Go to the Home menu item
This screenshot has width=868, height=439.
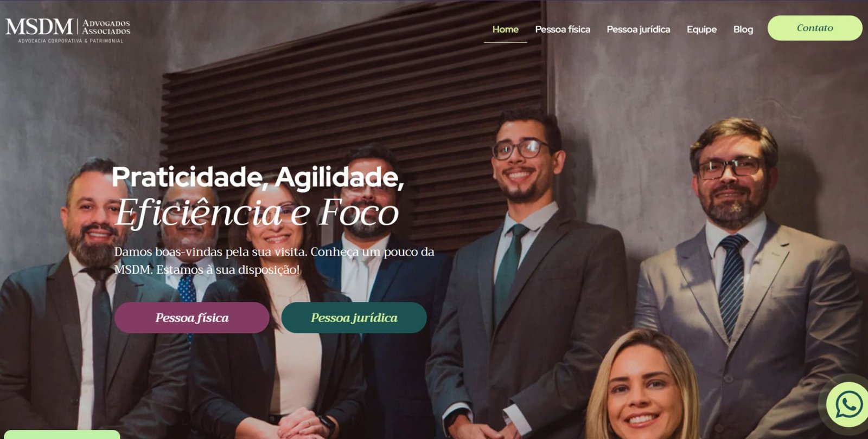[505, 29]
